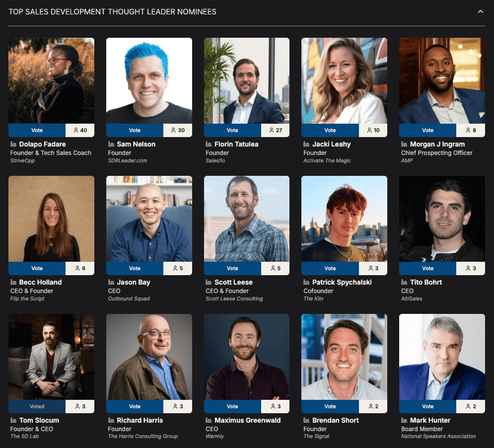This screenshot has width=494, height=448.
Task: Vote for Jason Bay
Action: pos(135,268)
